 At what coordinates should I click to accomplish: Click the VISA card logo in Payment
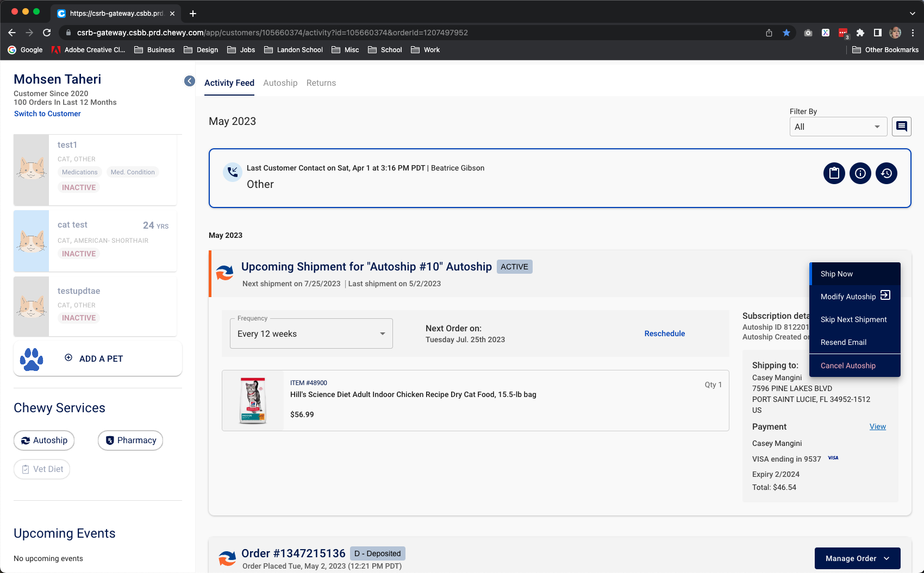click(833, 458)
